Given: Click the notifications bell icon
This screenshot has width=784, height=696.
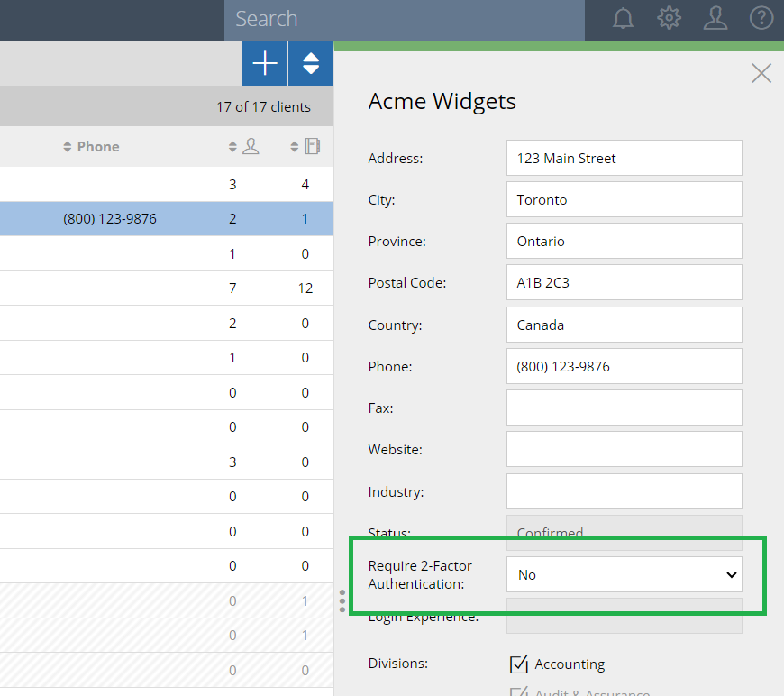Looking at the screenshot, I should [623, 19].
